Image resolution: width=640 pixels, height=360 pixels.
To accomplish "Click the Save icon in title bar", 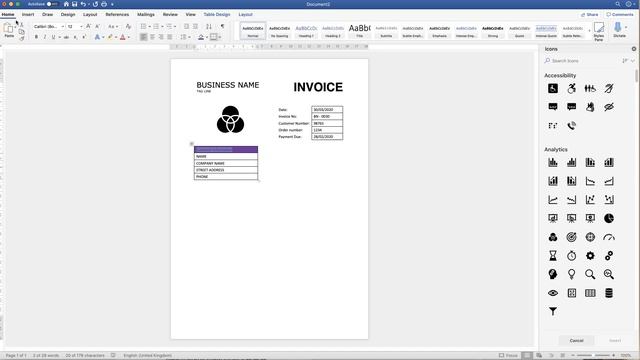I will point(74,4).
